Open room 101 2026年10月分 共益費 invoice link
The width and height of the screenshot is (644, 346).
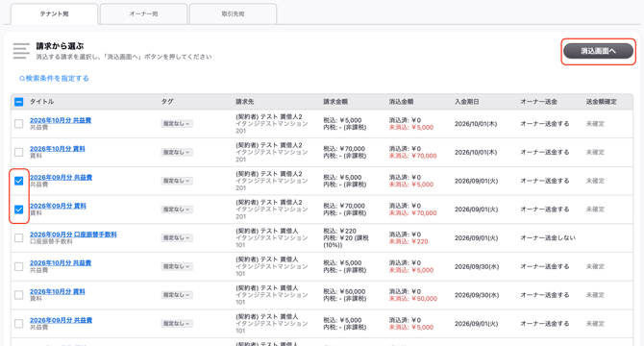pyautogui.click(x=61, y=262)
